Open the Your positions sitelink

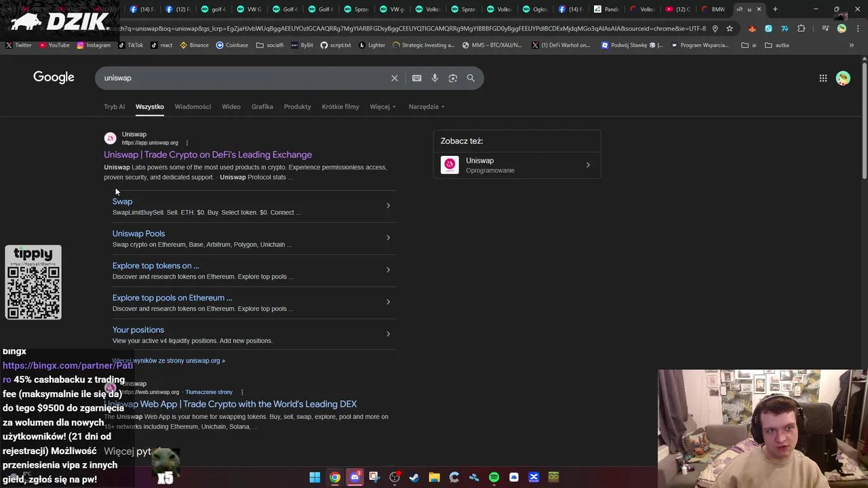pyautogui.click(x=138, y=330)
